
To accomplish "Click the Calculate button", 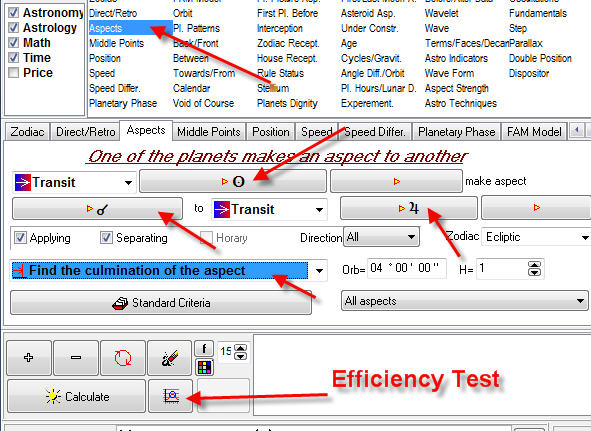I will [x=76, y=396].
